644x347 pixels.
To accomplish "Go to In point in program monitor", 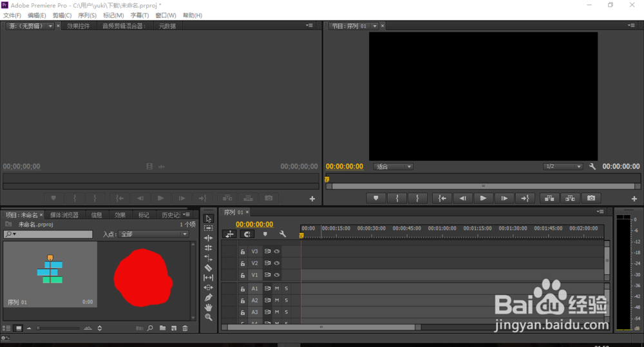I will 442,198.
